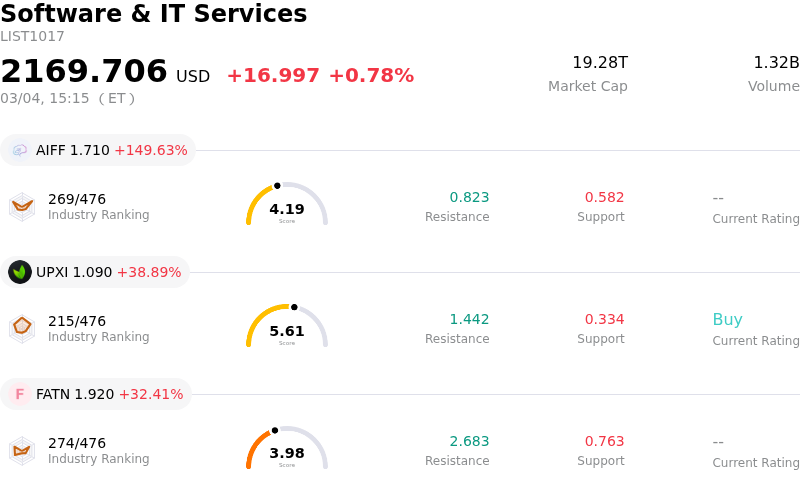Click the Software & IT Services title
This screenshot has width=800, height=488.
coord(154,14)
